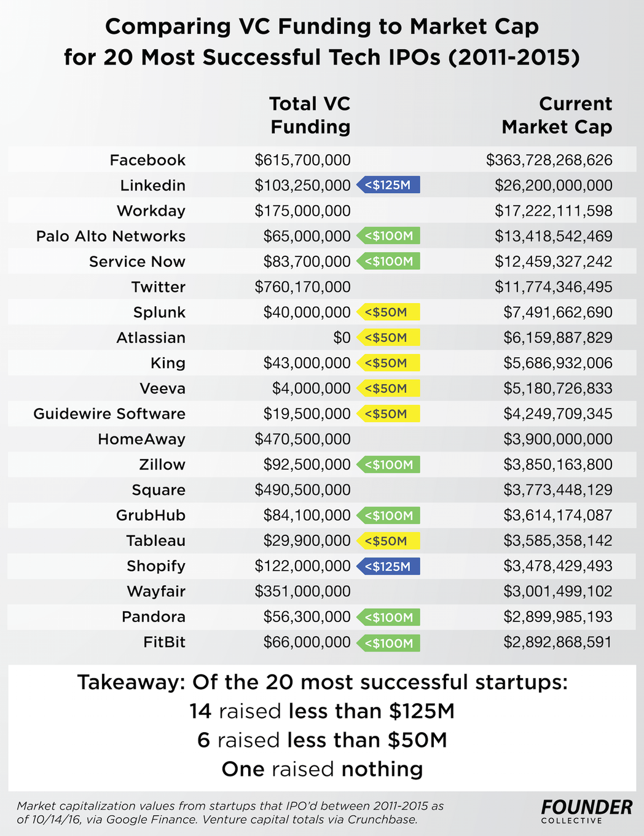Image resolution: width=644 pixels, height=836 pixels.
Task: Click the blue <$125M tag beside Linkedin
Action: pos(388,185)
